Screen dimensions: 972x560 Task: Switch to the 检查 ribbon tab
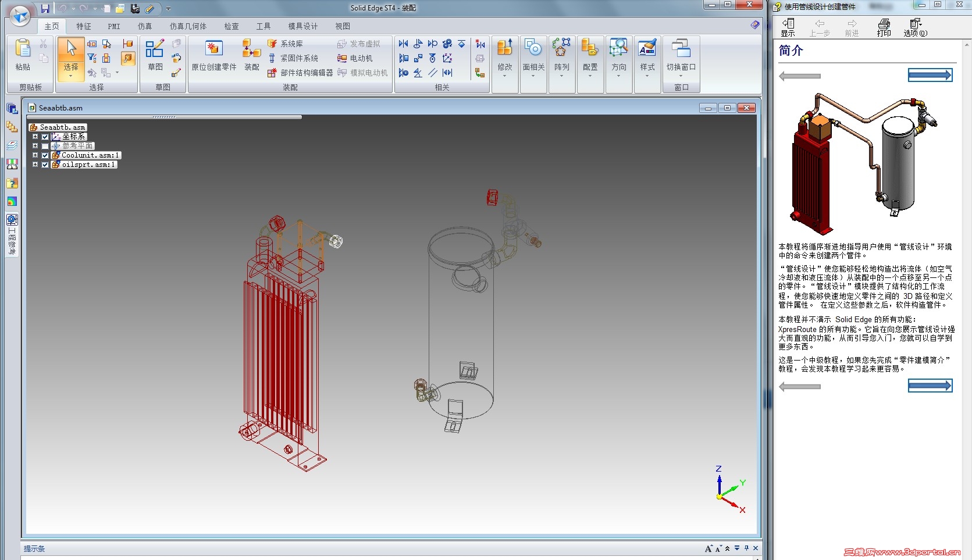pyautogui.click(x=232, y=26)
